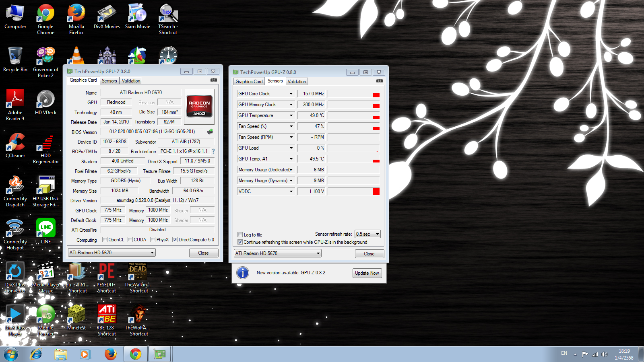Select the Media Player Classic icon

point(46,278)
